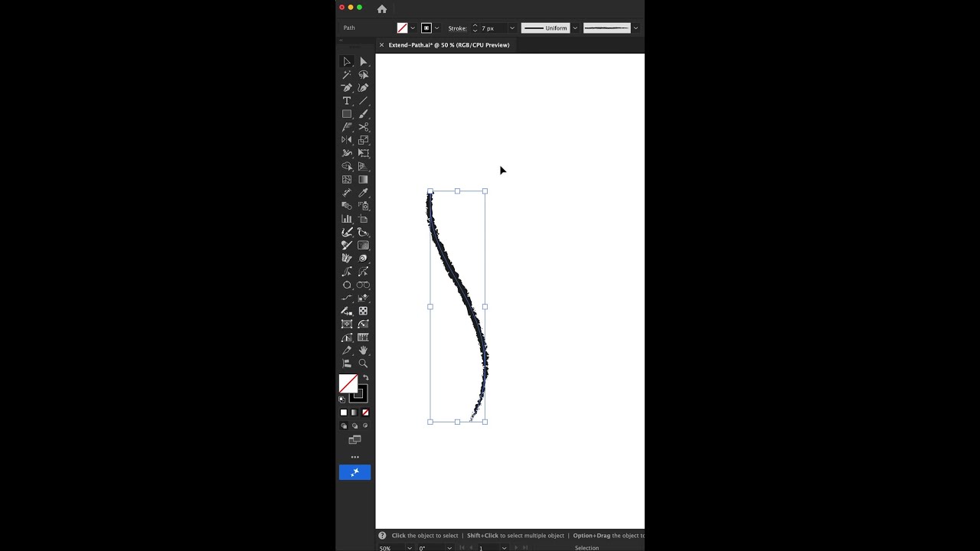Image resolution: width=980 pixels, height=551 pixels.
Task: Select the Hand tool
Action: pos(364,350)
